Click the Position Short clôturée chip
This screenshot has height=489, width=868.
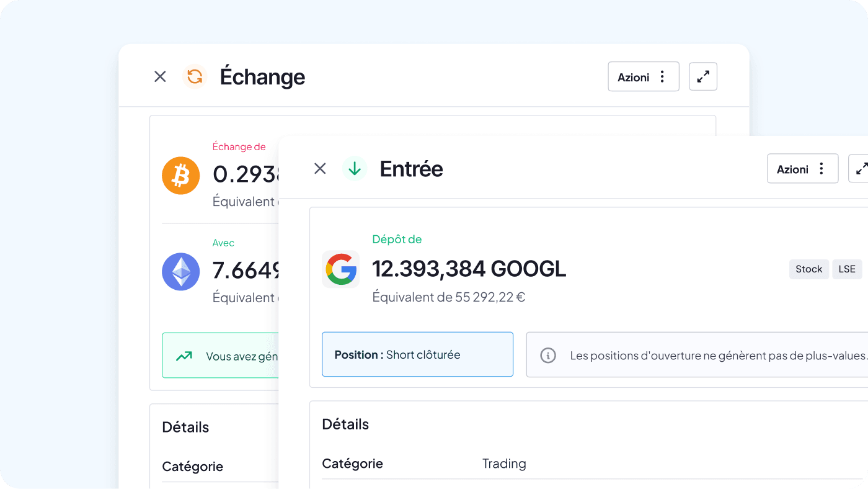click(417, 355)
